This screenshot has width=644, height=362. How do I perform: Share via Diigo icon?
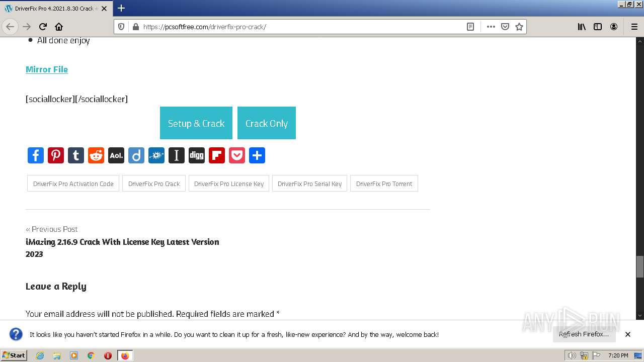[x=136, y=155]
